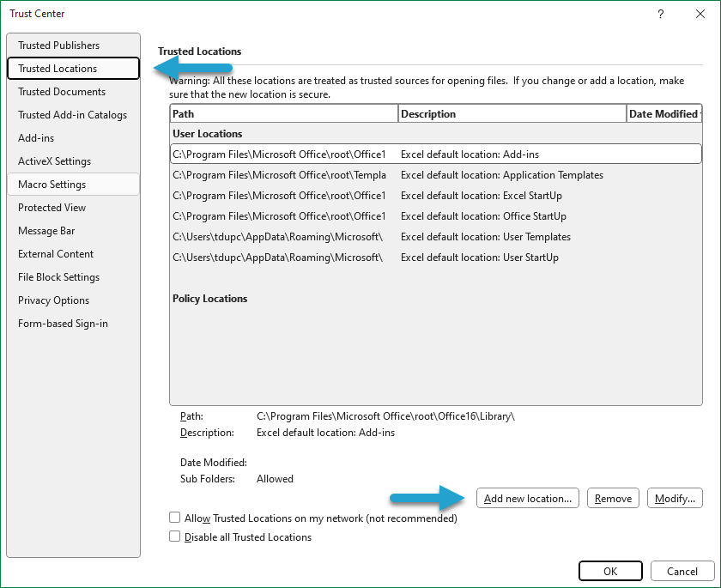Select the Application Templates location row
Viewport: 721px width, 588px height.
(x=436, y=175)
